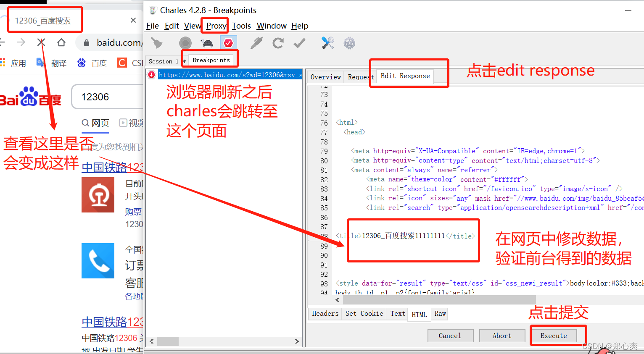644x354 pixels.
Task: Switch to the Text view tab
Action: tap(398, 314)
